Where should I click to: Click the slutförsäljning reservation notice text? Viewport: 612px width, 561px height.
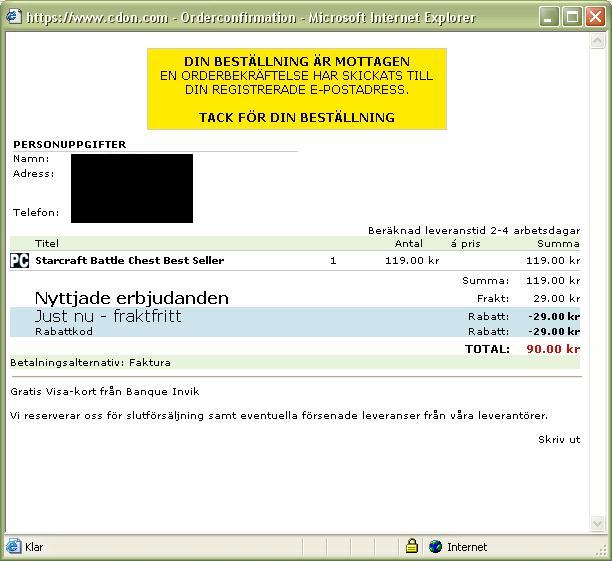(x=279, y=415)
